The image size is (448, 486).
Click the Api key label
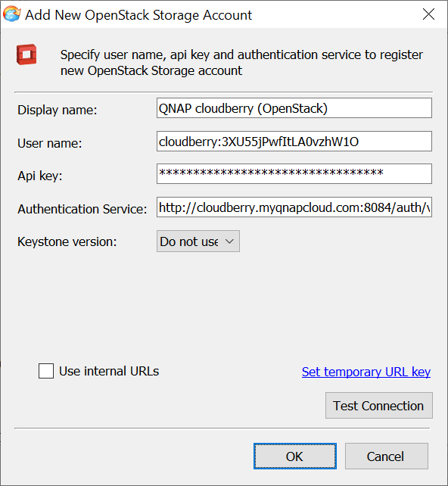[39, 176]
